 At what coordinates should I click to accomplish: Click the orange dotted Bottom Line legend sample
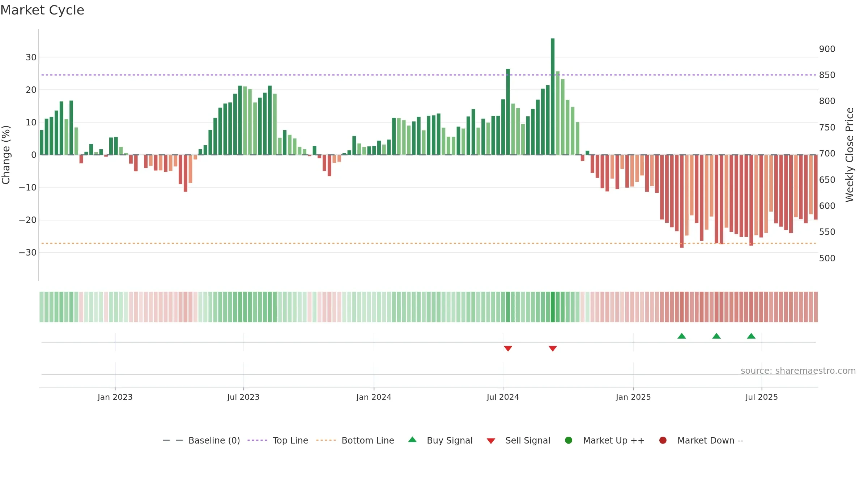click(326, 440)
